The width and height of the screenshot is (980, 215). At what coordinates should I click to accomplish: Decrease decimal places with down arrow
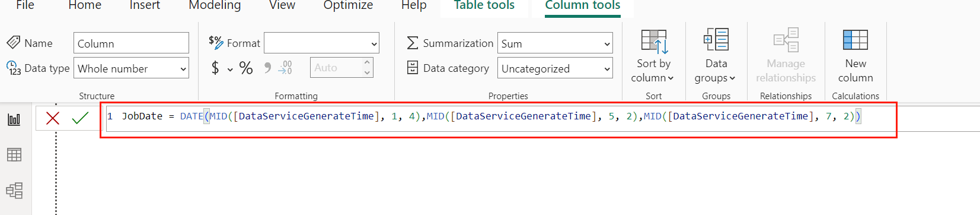(368, 73)
